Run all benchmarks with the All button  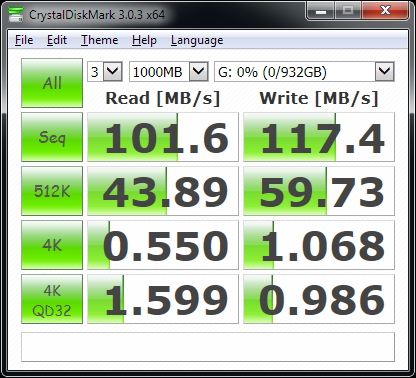52,83
